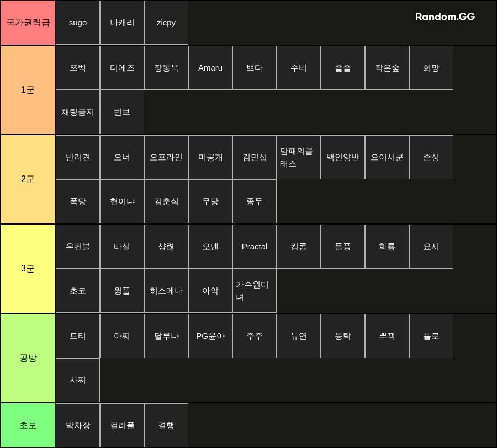Select the Amaru tile in 1군
The image size is (497, 448).
[x=210, y=68]
